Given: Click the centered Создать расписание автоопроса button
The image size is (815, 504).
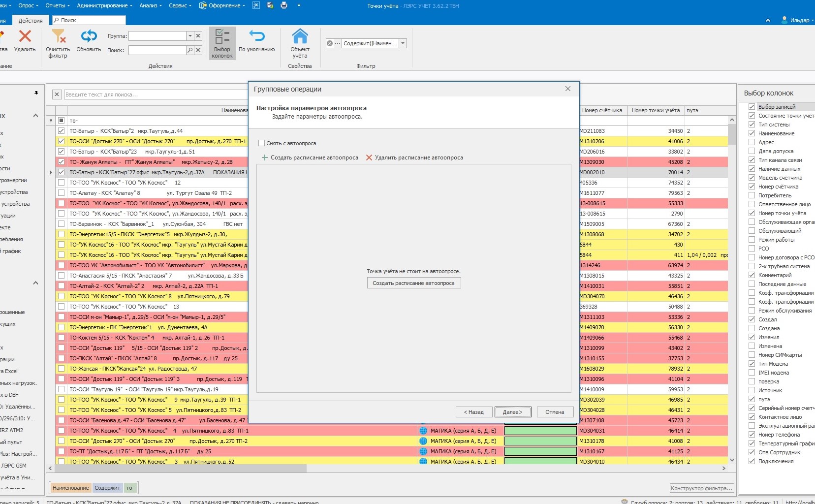Looking at the screenshot, I should click(x=413, y=283).
